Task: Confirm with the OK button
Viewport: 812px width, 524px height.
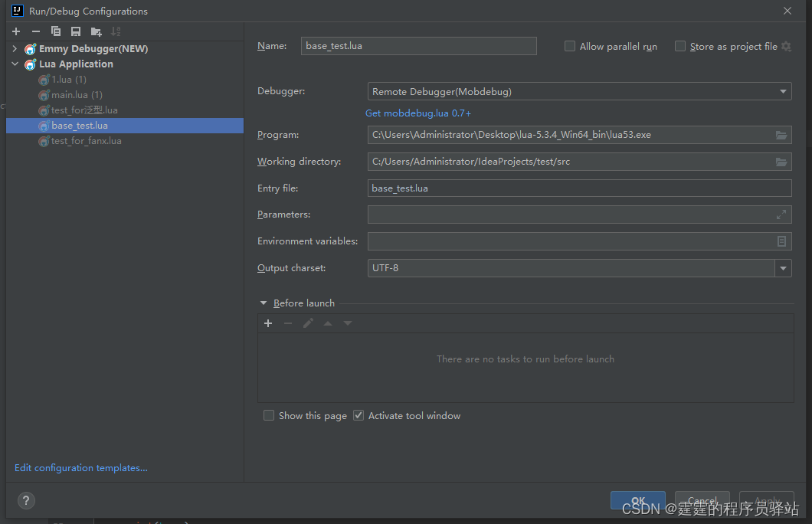Action: coord(638,500)
